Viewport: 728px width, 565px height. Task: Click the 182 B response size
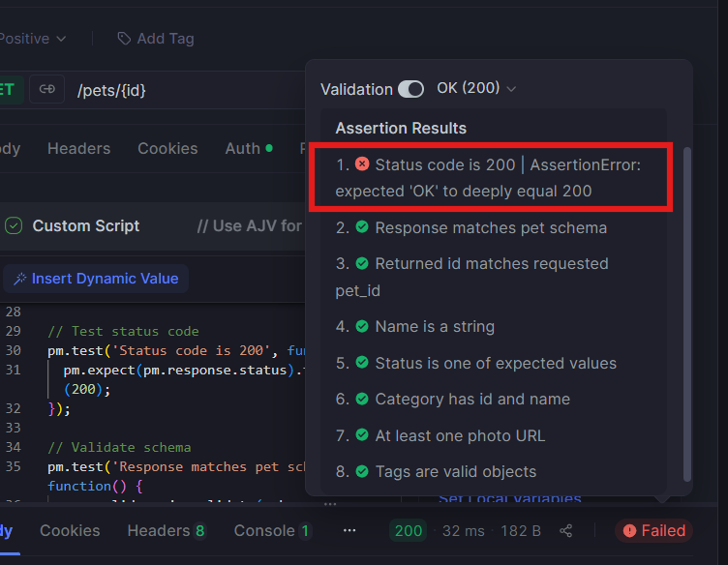pyautogui.click(x=521, y=531)
